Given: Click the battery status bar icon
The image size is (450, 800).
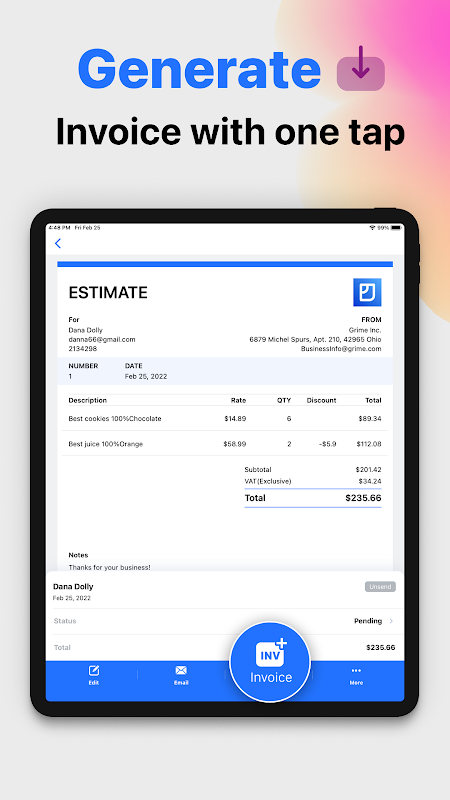Looking at the screenshot, I should (x=396, y=228).
